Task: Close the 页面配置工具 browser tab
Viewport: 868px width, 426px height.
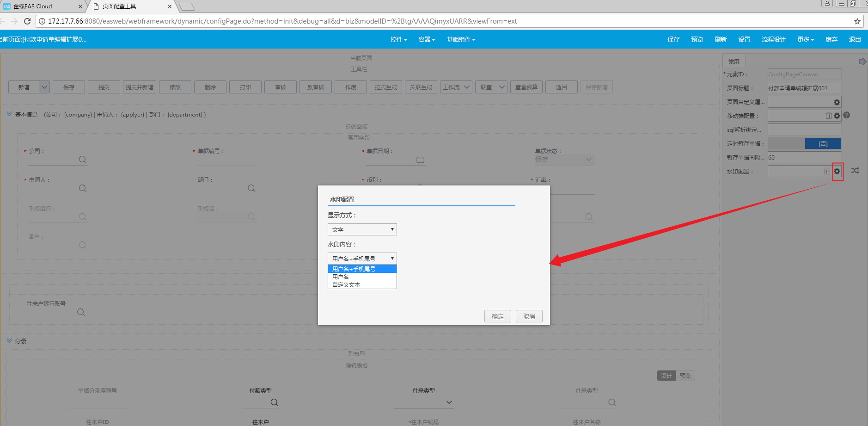Action: (x=170, y=6)
